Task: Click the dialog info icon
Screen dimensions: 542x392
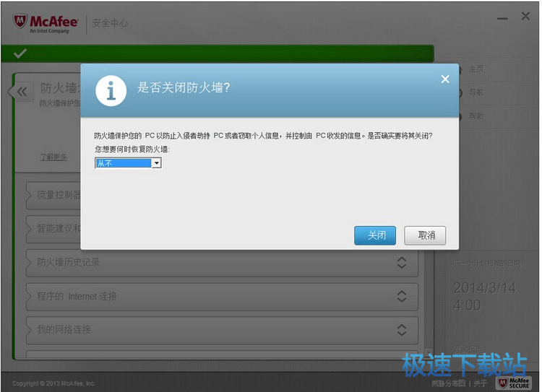Action: (x=111, y=90)
